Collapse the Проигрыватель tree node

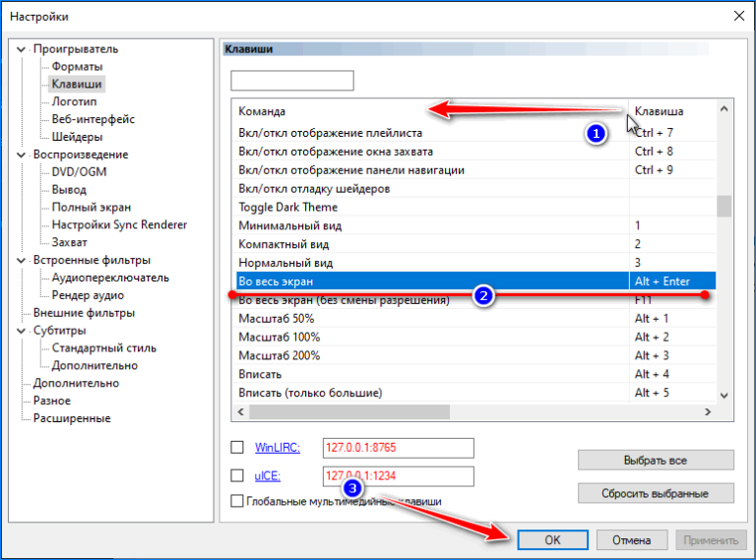22,49
